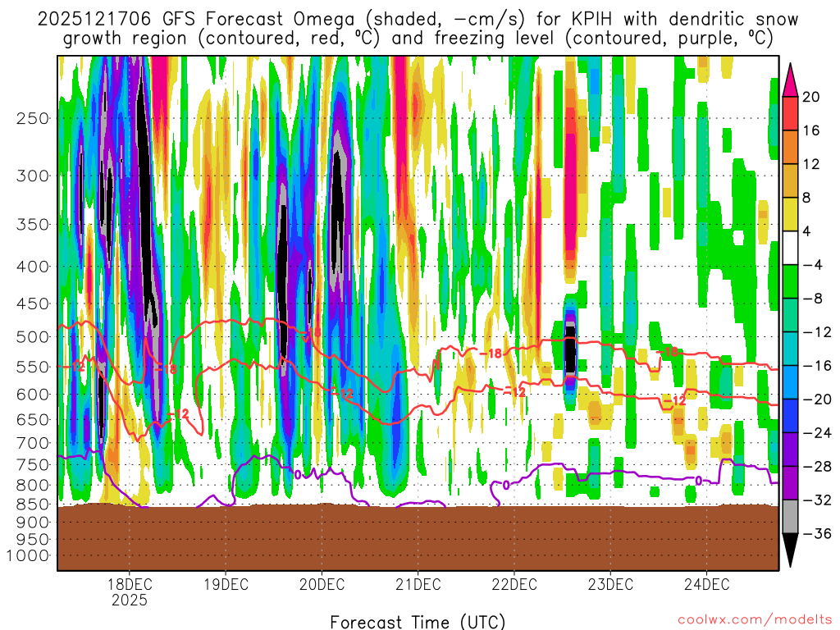The image size is (840, 630).
Task: Click the colorbar value label 20
Action: click(810, 97)
